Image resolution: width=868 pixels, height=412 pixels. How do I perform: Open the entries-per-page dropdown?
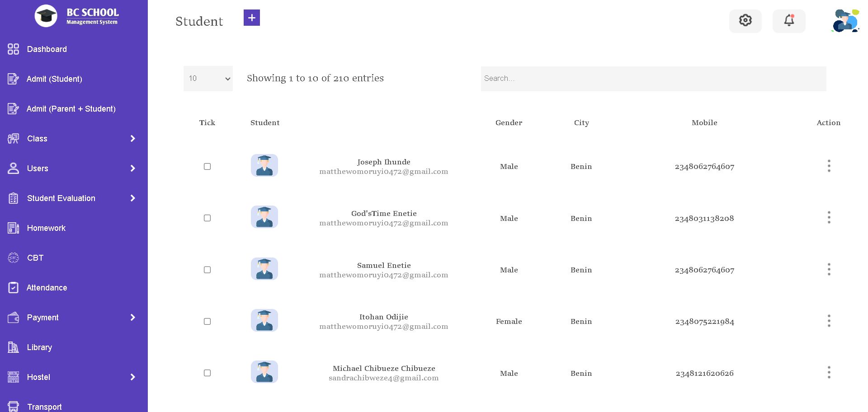[x=208, y=79]
